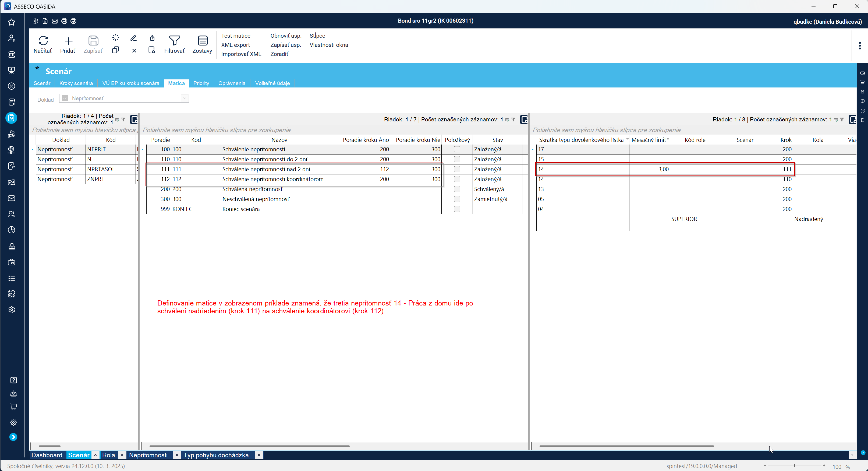The width and height of the screenshot is (868, 471).
Task: Switch to Dashboard bottom tab
Action: click(x=47, y=455)
